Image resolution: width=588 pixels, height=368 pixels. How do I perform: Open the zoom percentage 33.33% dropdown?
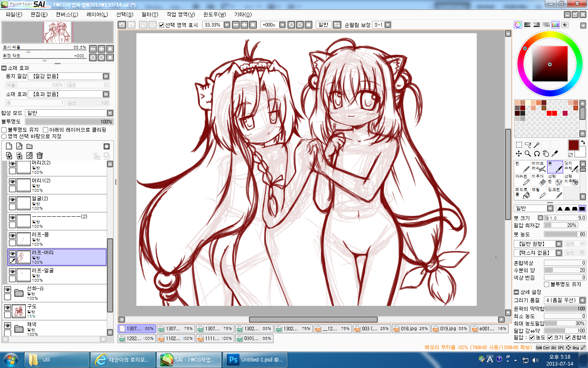click(226, 25)
